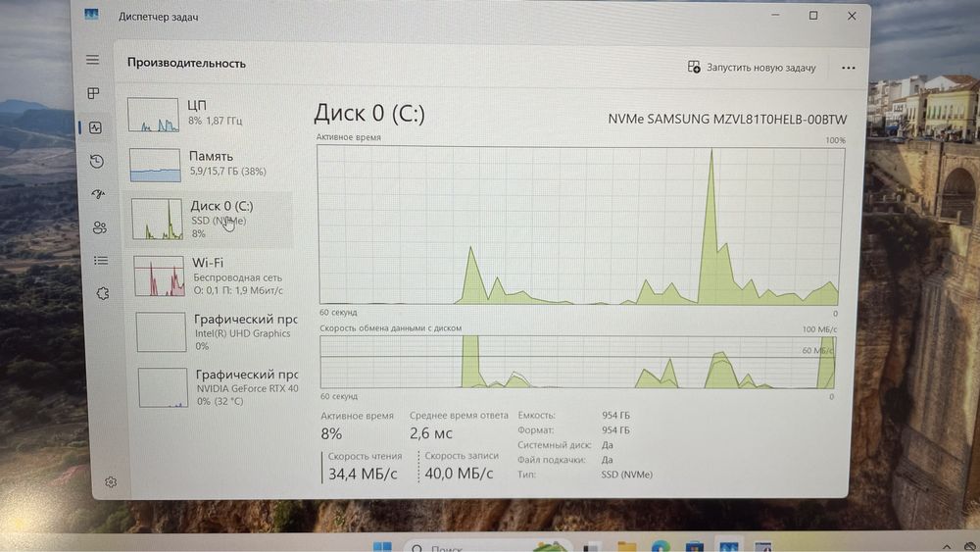The image size is (980, 552).
Task: Select the Performance page icon
Action: (x=96, y=127)
